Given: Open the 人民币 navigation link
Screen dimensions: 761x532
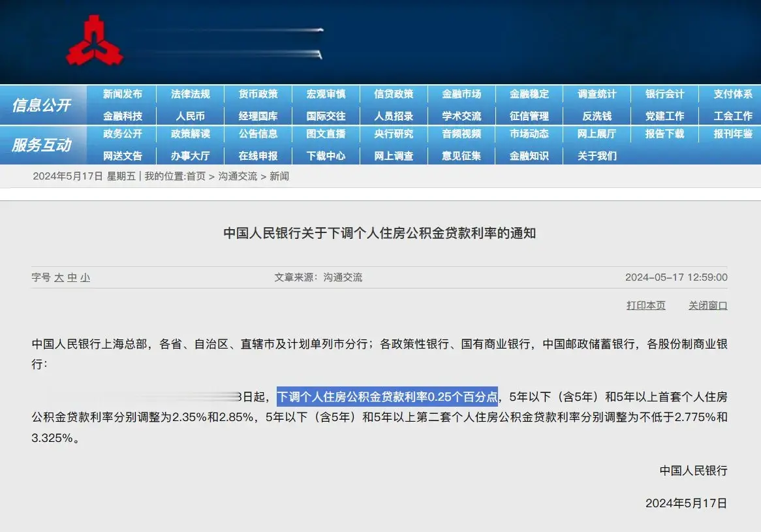Looking at the screenshot, I should pyautogui.click(x=190, y=116).
